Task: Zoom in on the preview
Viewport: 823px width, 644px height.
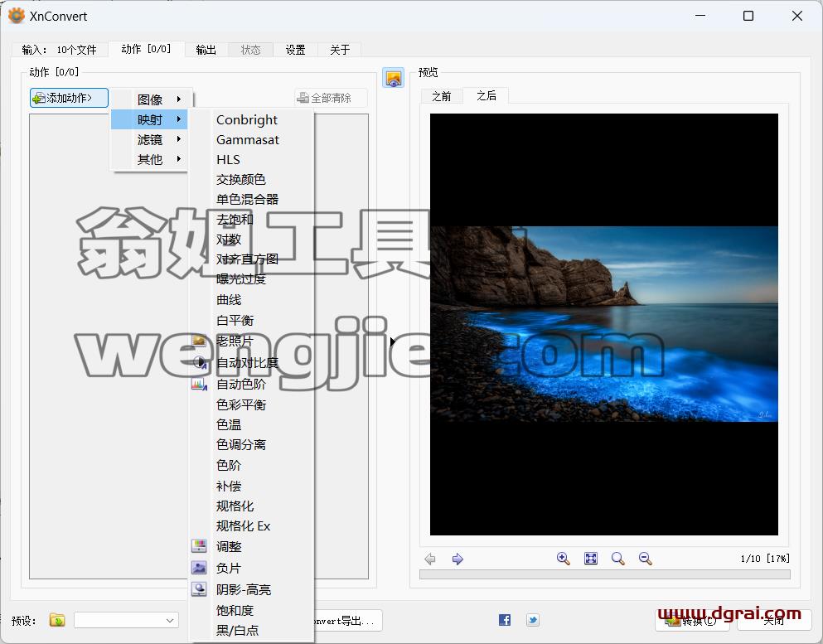Action: [564, 559]
